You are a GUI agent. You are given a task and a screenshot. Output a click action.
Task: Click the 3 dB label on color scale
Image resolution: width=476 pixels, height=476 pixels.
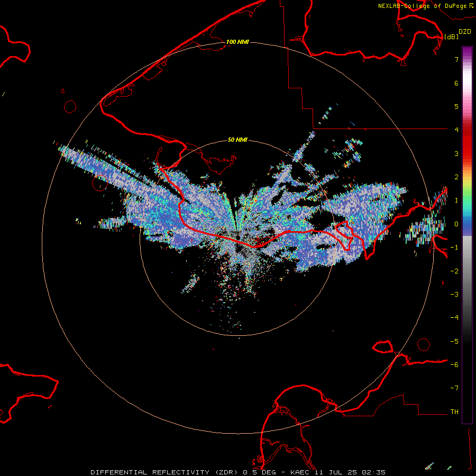point(456,153)
